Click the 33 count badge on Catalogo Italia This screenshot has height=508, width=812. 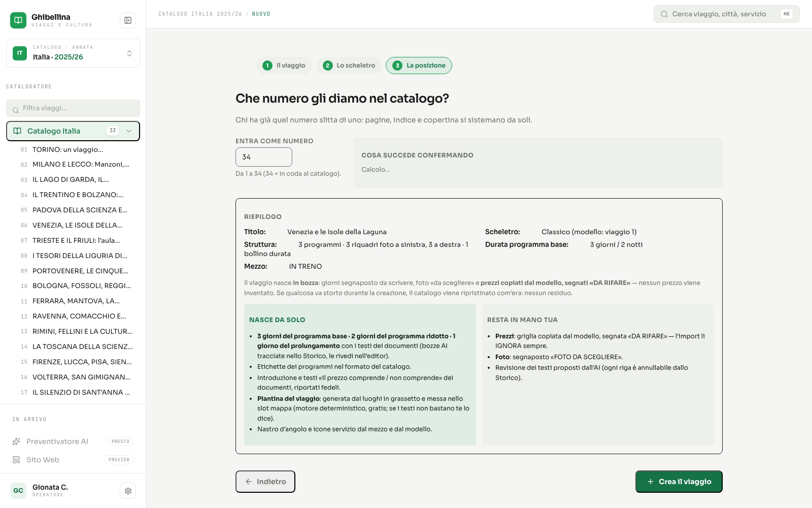113,131
